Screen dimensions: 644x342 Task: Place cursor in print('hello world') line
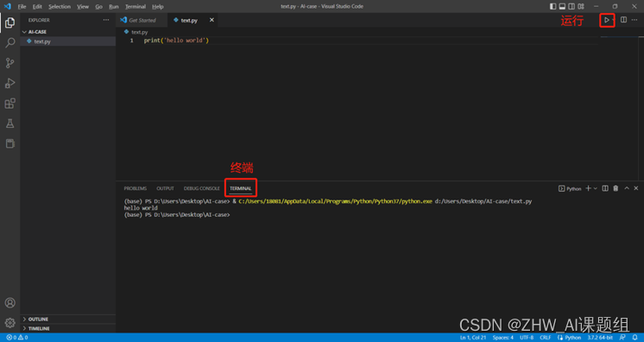click(x=176, y=41)
